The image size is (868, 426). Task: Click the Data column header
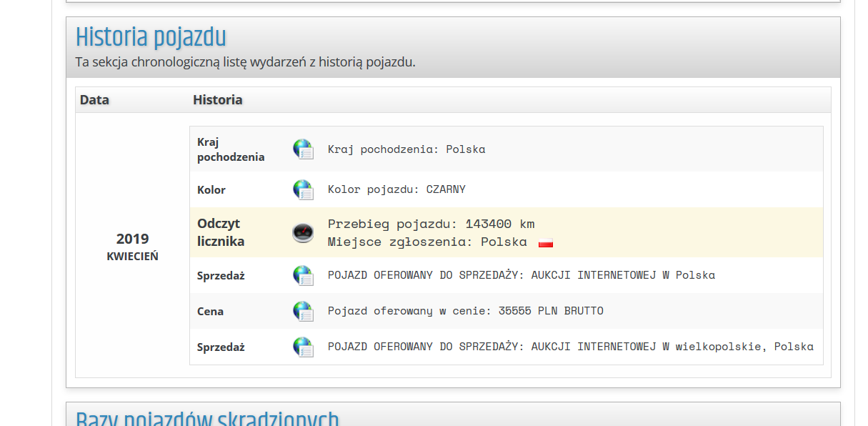tap(94, 100)
